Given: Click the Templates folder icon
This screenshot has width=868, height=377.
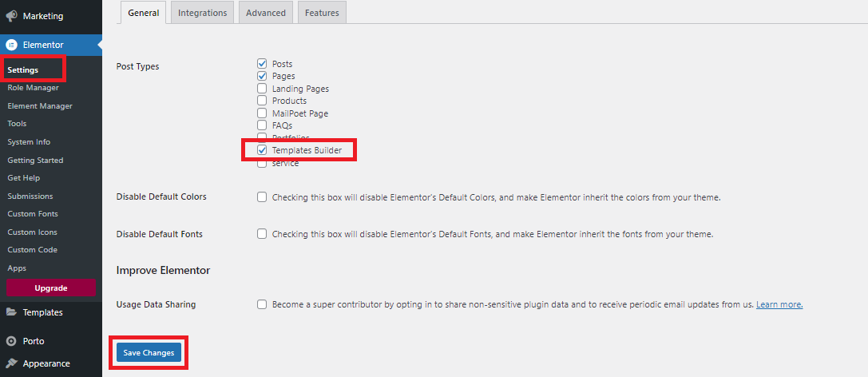Looking at the screenshot, I should pyautogui.click(x=11, y=312).
